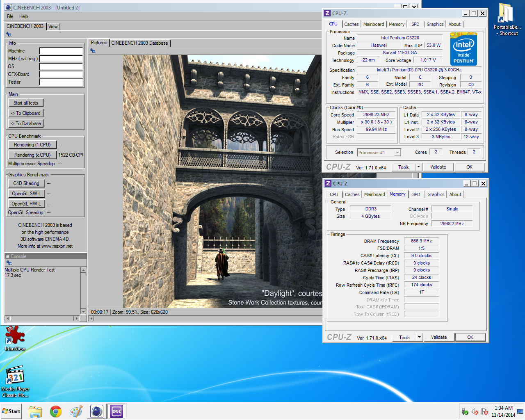Select the Pictures tab
Screen dimensions: 525x420
click(98, 43)
